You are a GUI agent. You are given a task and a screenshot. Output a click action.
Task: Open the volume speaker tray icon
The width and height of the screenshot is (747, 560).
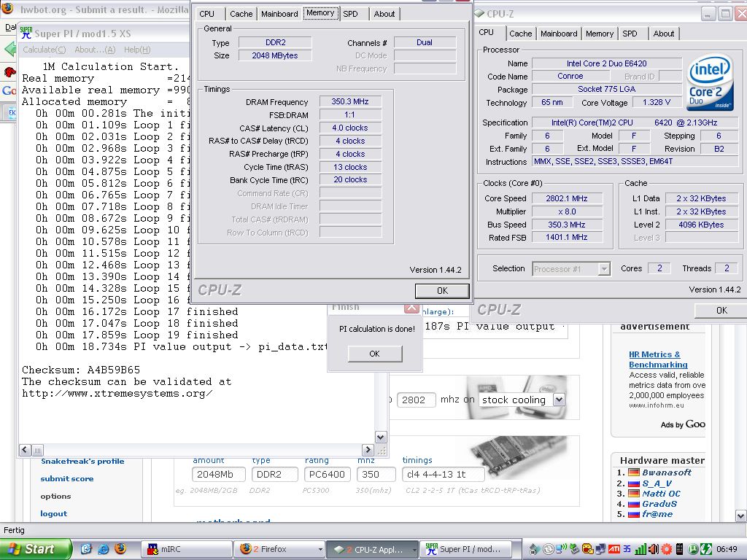click(x=653, y=549)
